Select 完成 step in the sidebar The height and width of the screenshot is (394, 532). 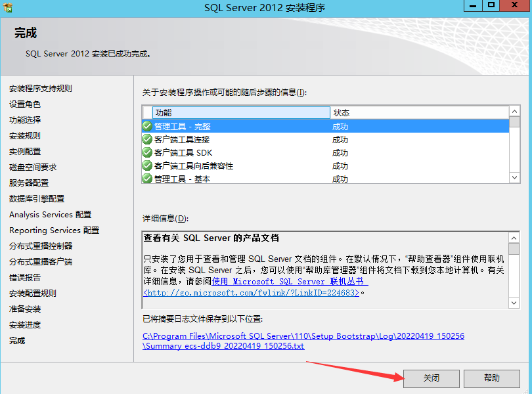click(x=17, y=340)
